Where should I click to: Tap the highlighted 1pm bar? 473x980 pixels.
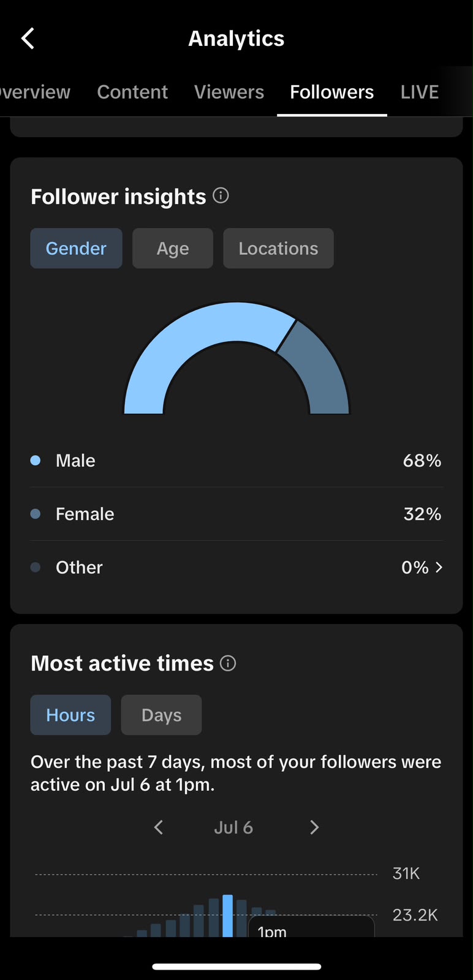pos(227,916)
